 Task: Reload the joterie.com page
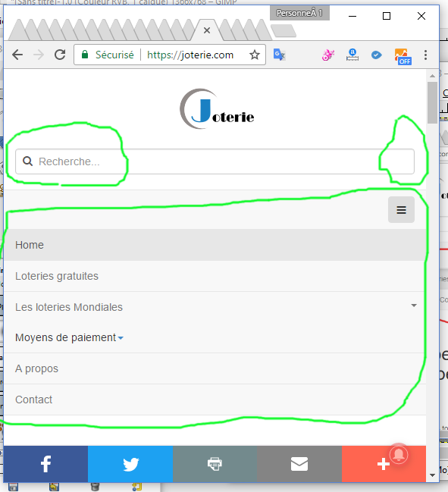60,55
